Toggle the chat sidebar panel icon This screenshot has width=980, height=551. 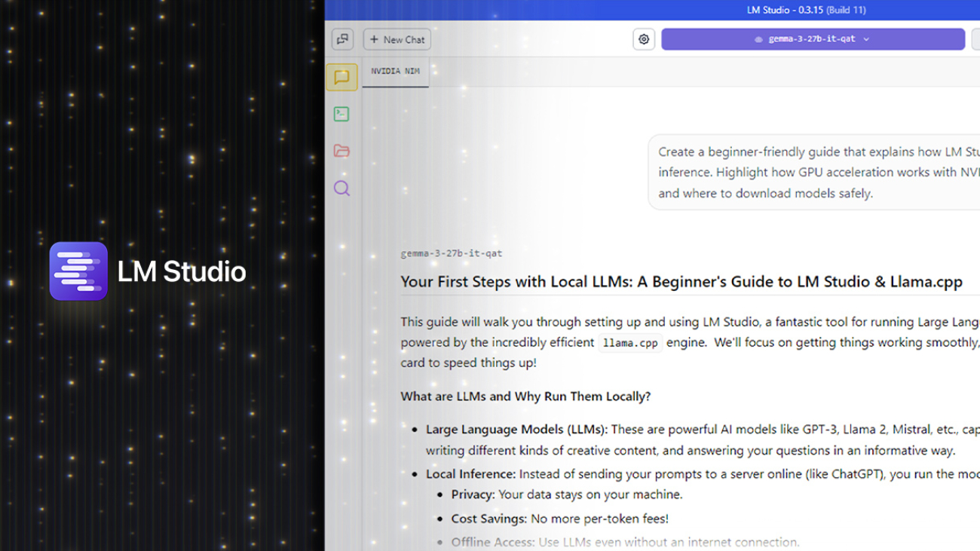click(343, 39)
